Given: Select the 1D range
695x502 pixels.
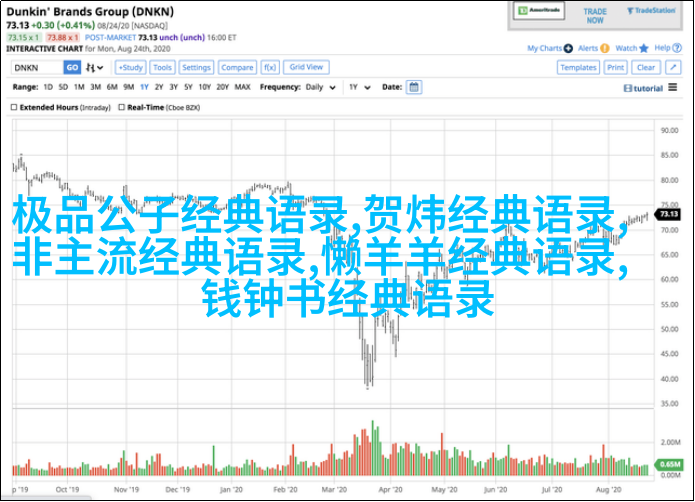Looking at the screenshot, I should pos(48,87).
